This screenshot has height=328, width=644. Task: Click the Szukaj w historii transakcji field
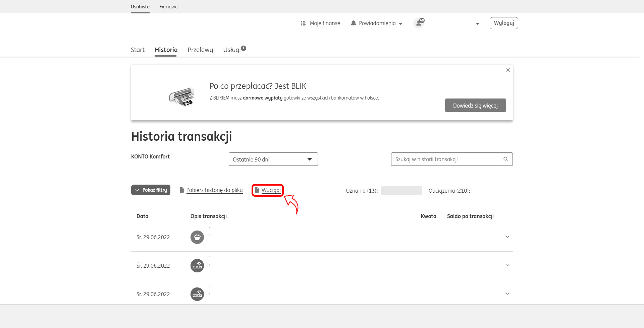click(x=446, y=159)
